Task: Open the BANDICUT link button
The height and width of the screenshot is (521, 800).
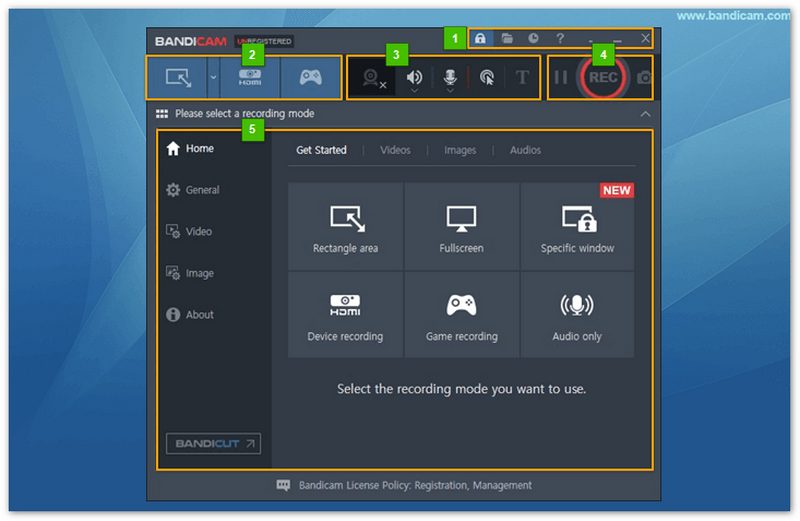Action: (x=213, y=443)
